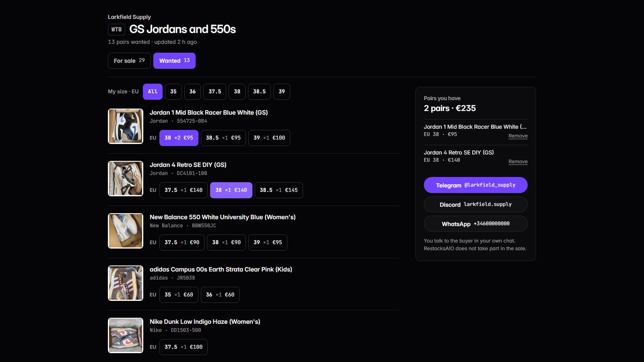Select Jordan 1 Mid size 39 €100

click(x=269, y=138)
